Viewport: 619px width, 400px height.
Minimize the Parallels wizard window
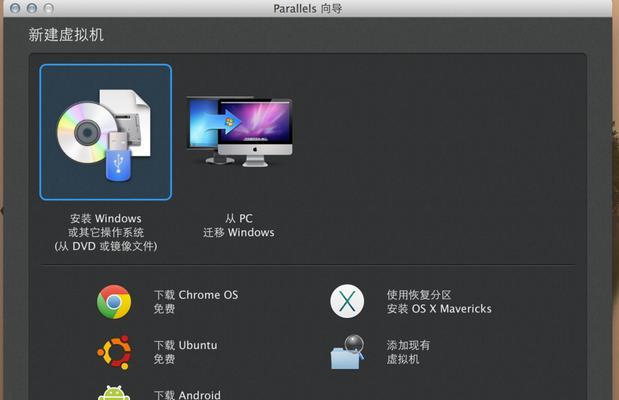pyautogui.click(x=32, y=8)
